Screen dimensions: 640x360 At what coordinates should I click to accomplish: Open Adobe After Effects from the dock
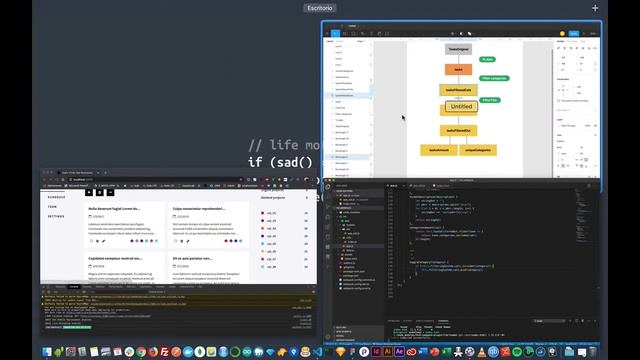[x=399, y=351]
